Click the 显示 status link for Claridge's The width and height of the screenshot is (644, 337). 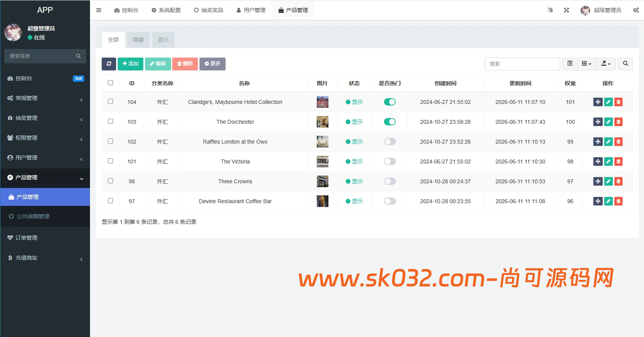coord(354,102)
